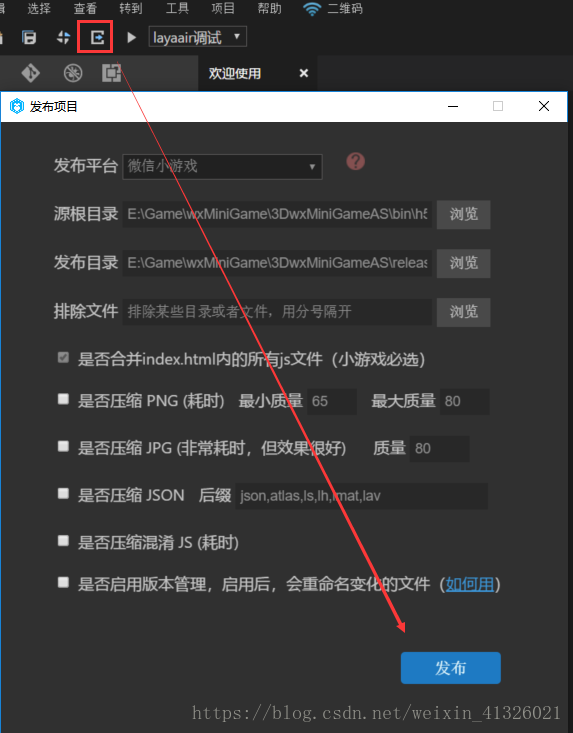Toggle 是否合并index.html内的所有js文件 checkbox
This screenshot has height=733, width=573.
click(63, 358)
